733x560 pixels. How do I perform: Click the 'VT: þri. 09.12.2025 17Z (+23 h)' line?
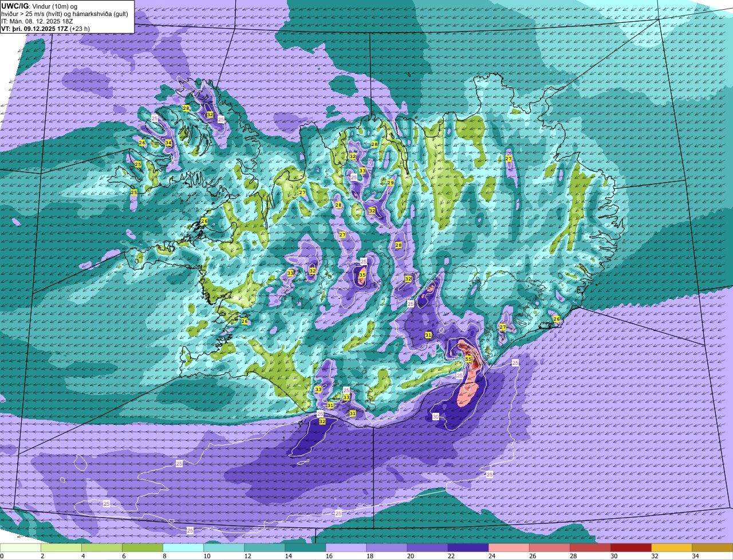[45, 29]
